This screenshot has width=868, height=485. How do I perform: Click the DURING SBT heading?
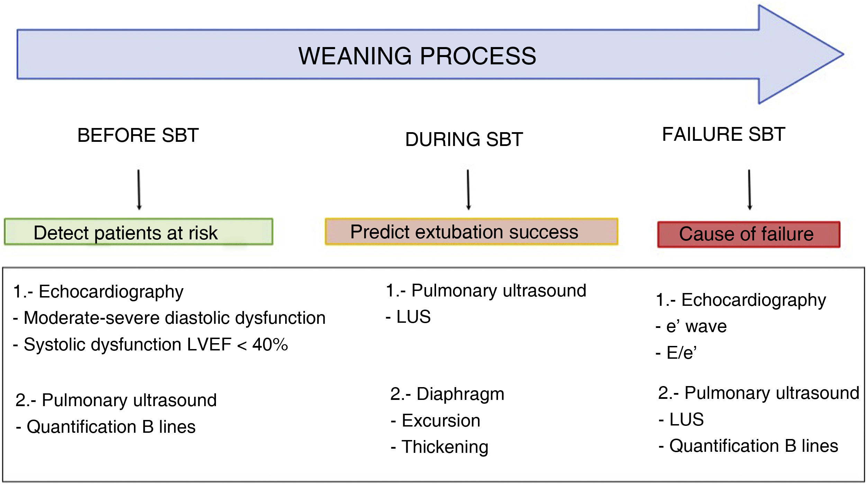464,139
